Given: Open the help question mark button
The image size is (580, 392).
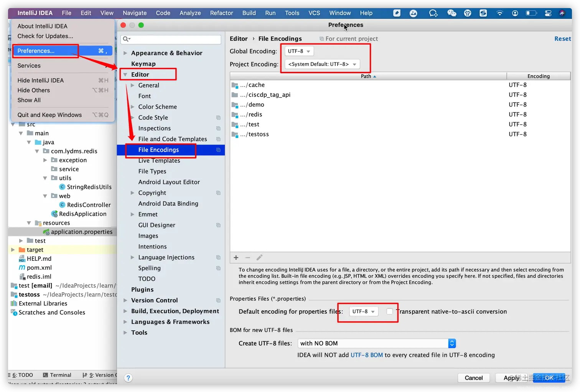Looking at the screenshot, I should pos(129,378).
